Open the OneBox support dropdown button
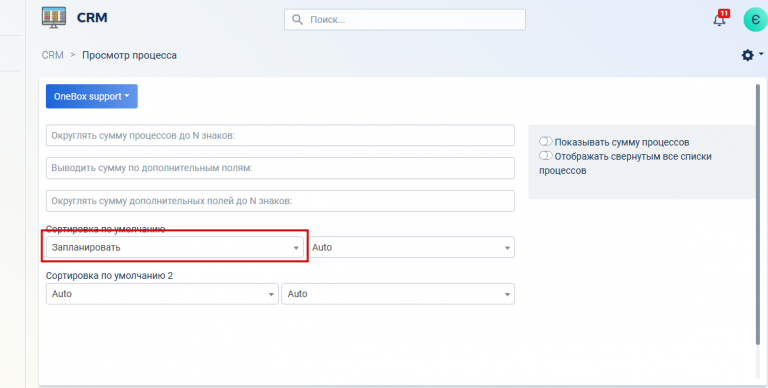 [x=92, y=97]
